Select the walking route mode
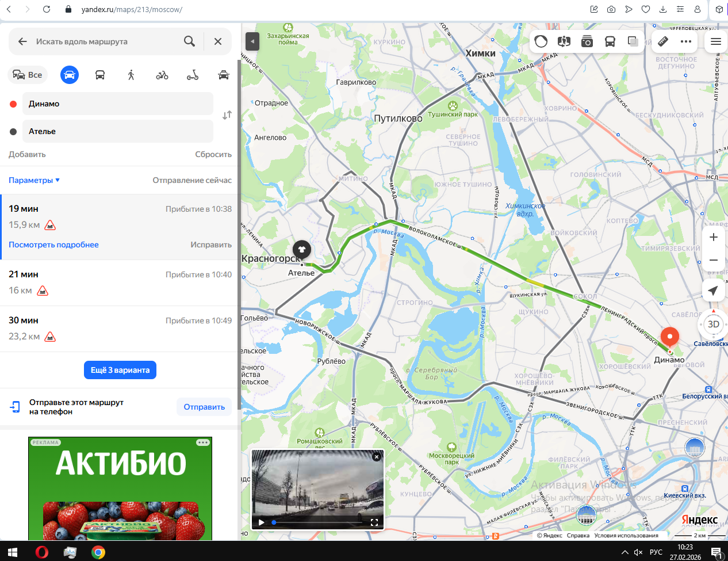This screenshot has height=561, width=728. (x=131, y=75)
